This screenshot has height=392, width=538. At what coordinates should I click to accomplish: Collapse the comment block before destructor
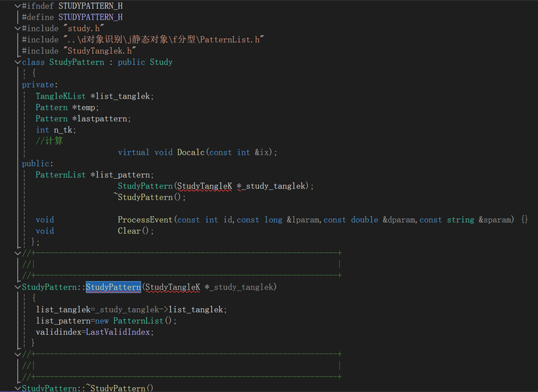point(18,354)
